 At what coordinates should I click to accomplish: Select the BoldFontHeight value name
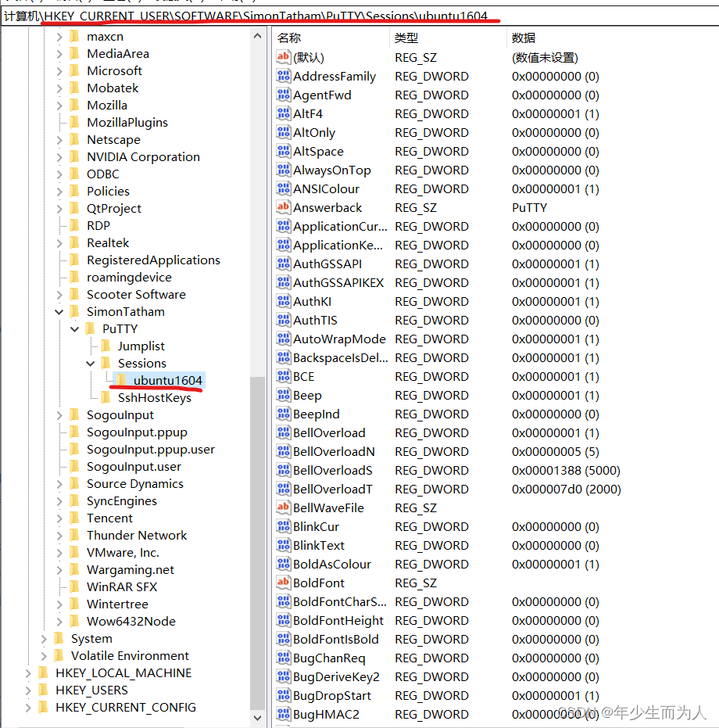[x=338, y=620]
